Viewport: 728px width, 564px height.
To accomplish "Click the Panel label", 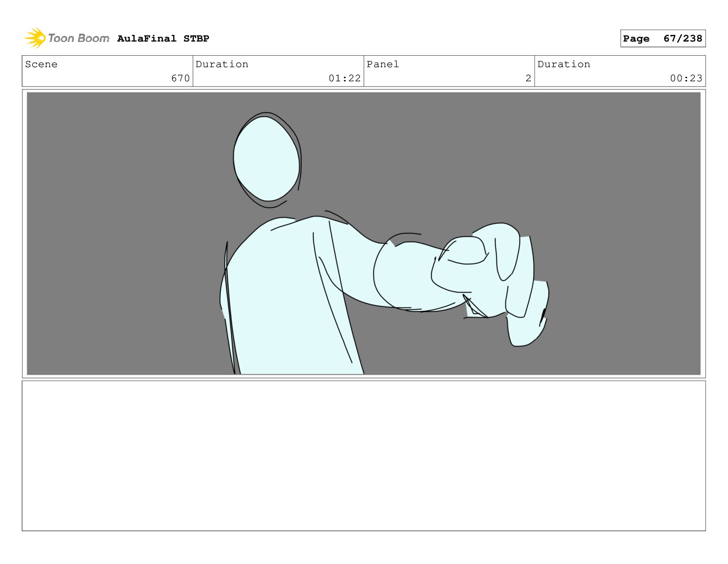I will (383, 64).
